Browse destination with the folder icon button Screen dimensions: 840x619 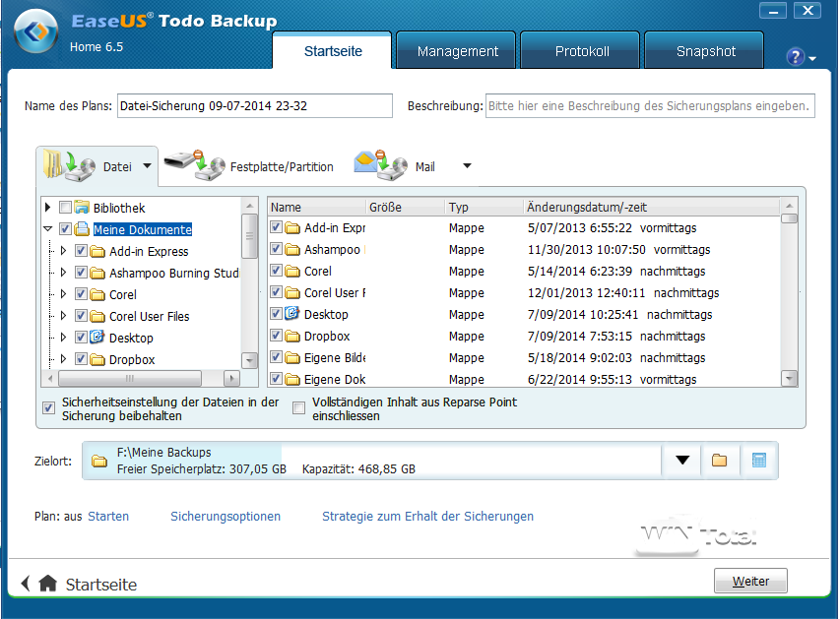[720, 460]
